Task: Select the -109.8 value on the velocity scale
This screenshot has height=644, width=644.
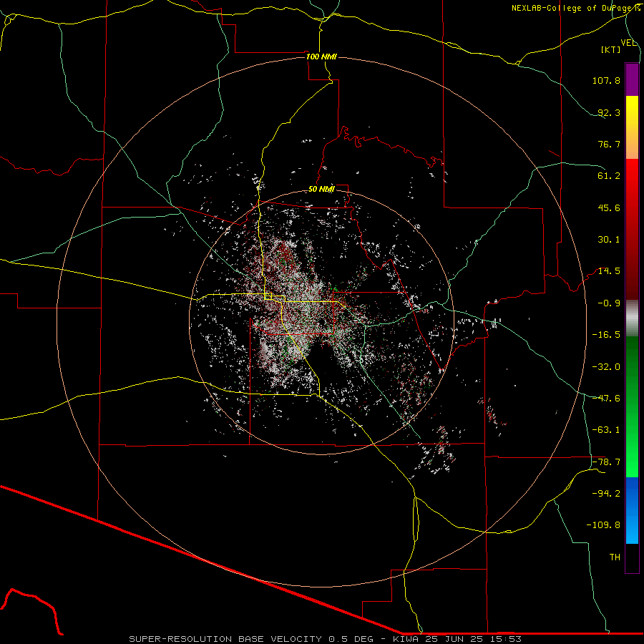Action: pos(604,525)
